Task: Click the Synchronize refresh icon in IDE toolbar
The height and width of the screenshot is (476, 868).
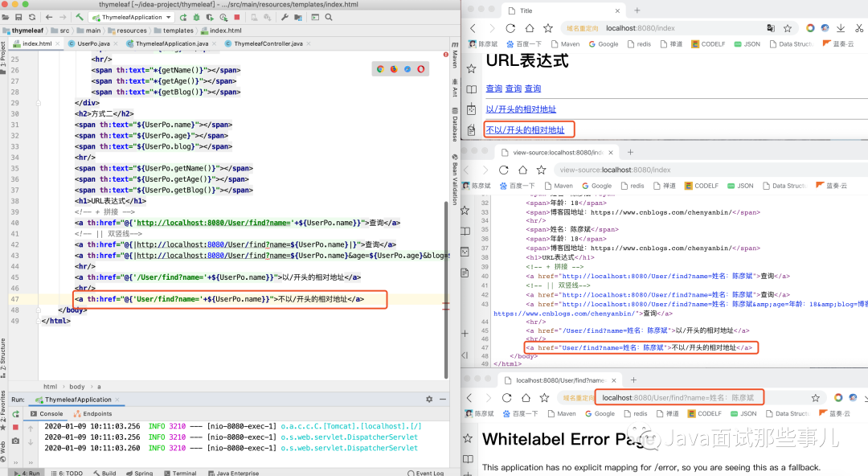Action: coord(32,17)
